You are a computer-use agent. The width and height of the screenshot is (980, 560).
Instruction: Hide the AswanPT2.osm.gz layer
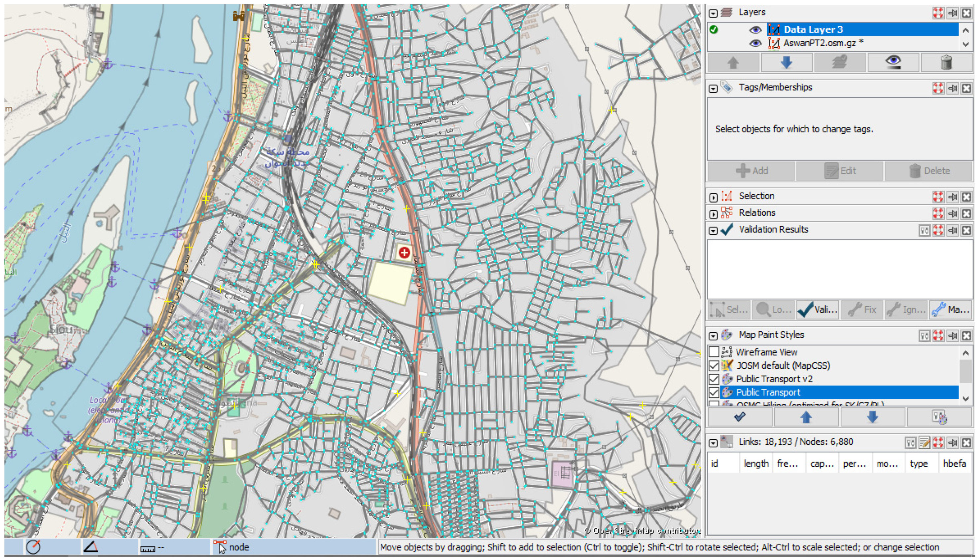coord(755,43)
